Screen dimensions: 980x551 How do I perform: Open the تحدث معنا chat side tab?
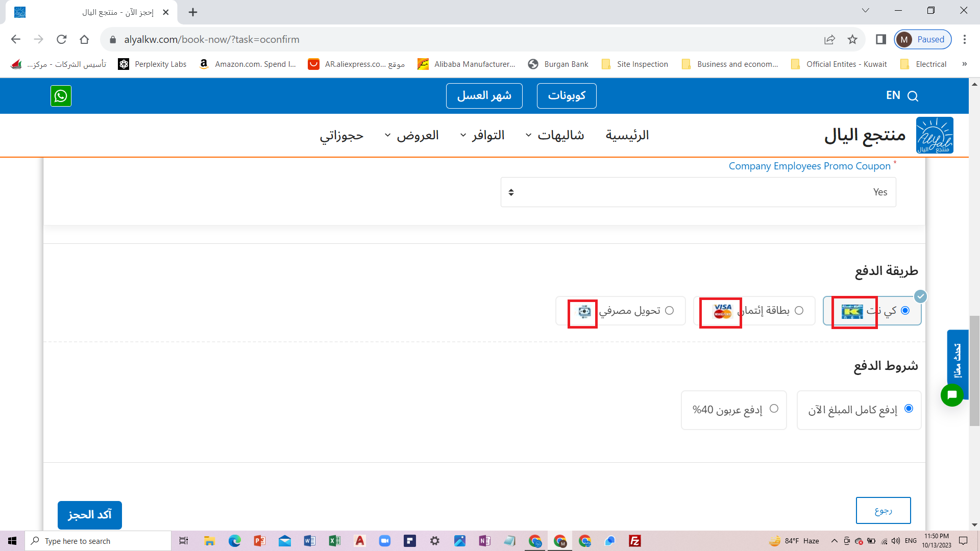957,360
